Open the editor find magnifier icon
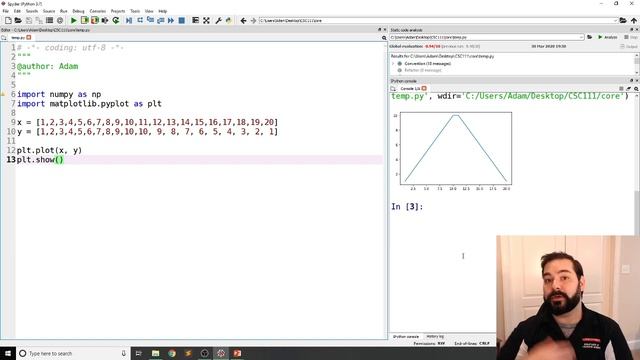640x360 pixels. 384,38
